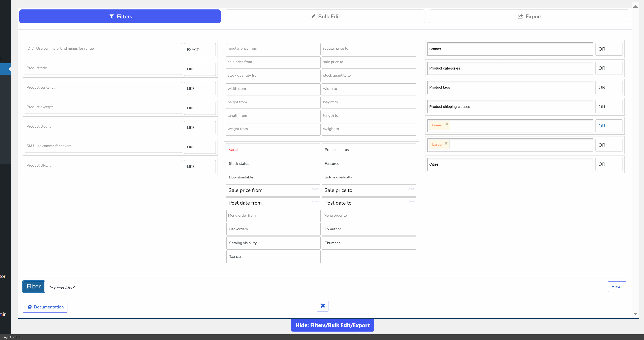Remove the Green attribute tag
644x340 pixels.
click(447, 124)
